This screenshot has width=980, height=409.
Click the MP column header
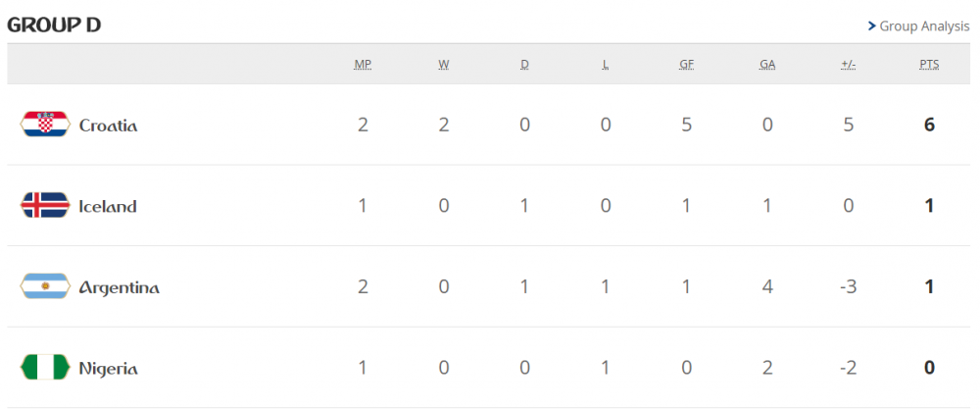(x=363, y=65)
